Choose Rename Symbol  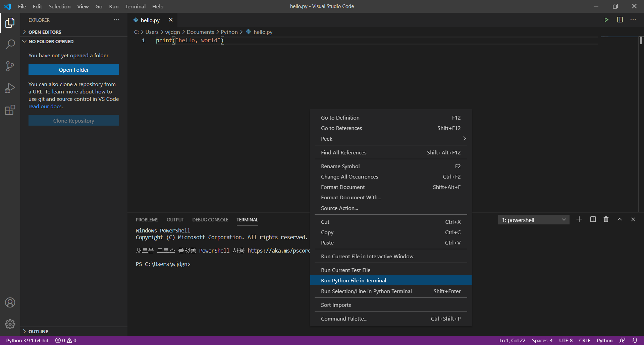coord(391,166)
